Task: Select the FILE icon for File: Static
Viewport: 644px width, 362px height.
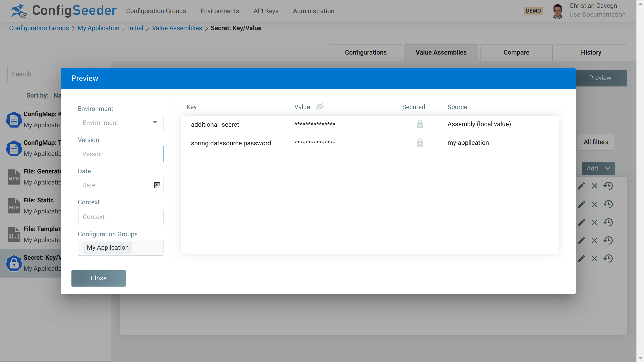Action: (14, 206)
